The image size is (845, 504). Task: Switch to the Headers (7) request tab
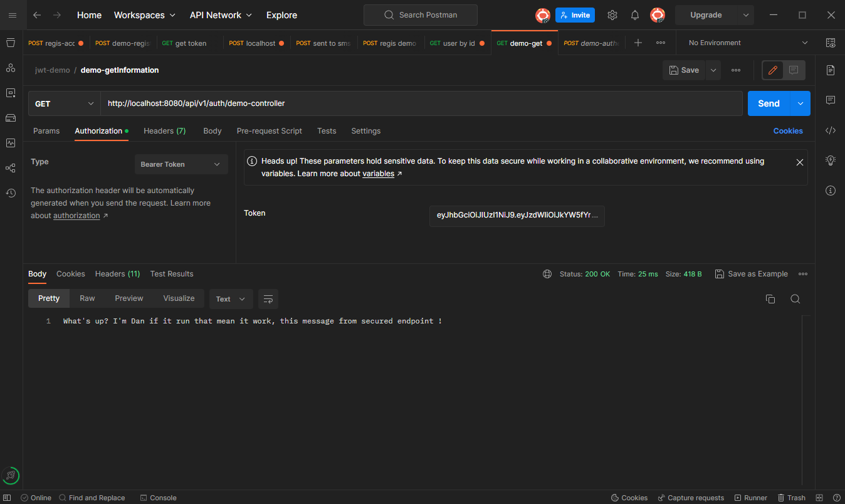pyautogui.click(x=164, y=131)
